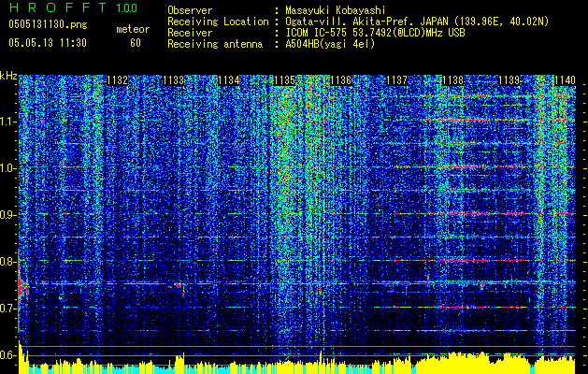Click the 1134 time marker
This screenshot has height=374, width=588.
click(229, 80)
